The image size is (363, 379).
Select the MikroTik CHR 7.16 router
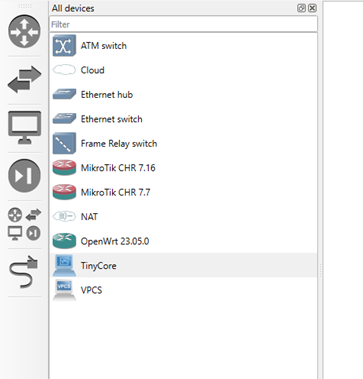[x=183, y=168]
